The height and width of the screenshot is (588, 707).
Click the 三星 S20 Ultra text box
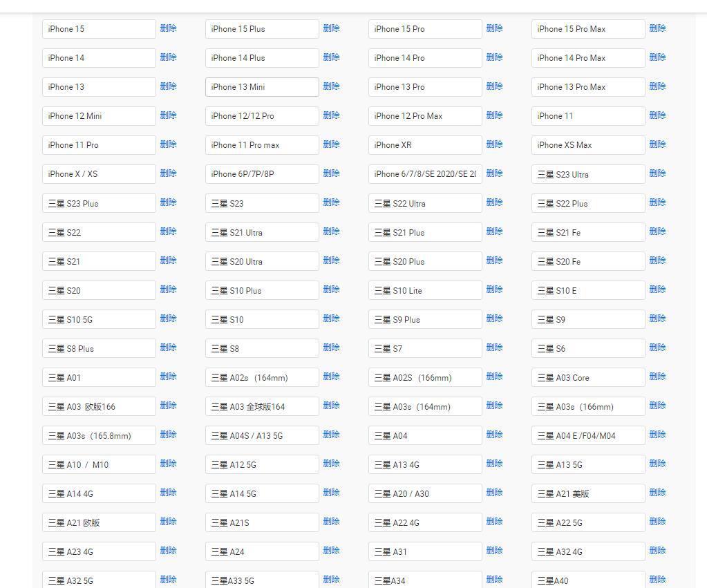point(261,261)
